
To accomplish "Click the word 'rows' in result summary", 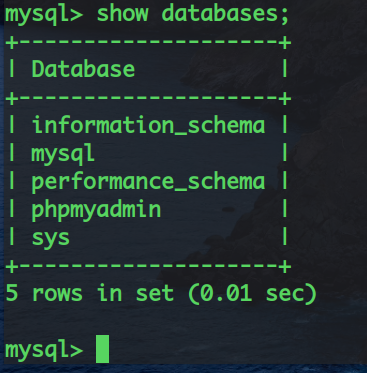I will 57,294.
